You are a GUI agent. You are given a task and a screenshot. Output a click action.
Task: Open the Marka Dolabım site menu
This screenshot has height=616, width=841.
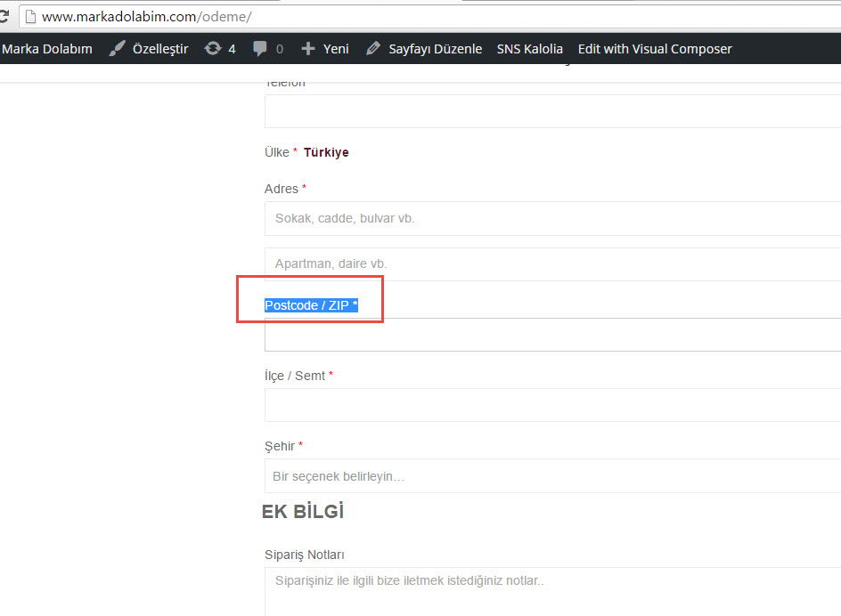click(x=46, y=49)
